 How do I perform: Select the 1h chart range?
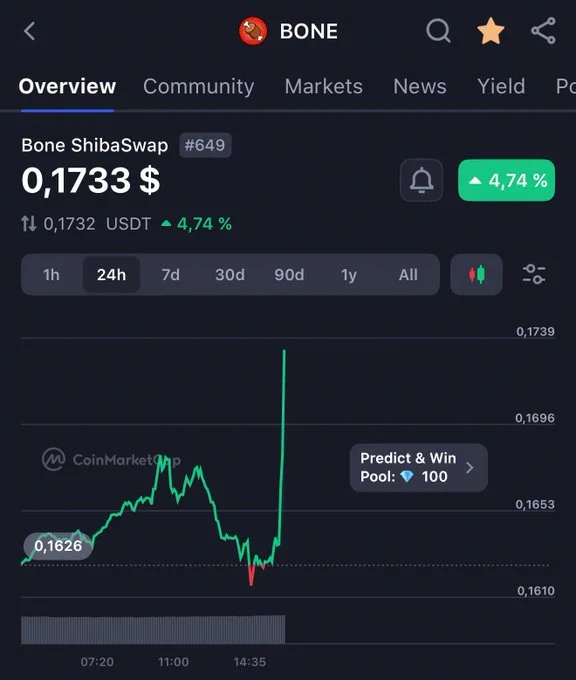pyautogui.click(x=51, y=275)
